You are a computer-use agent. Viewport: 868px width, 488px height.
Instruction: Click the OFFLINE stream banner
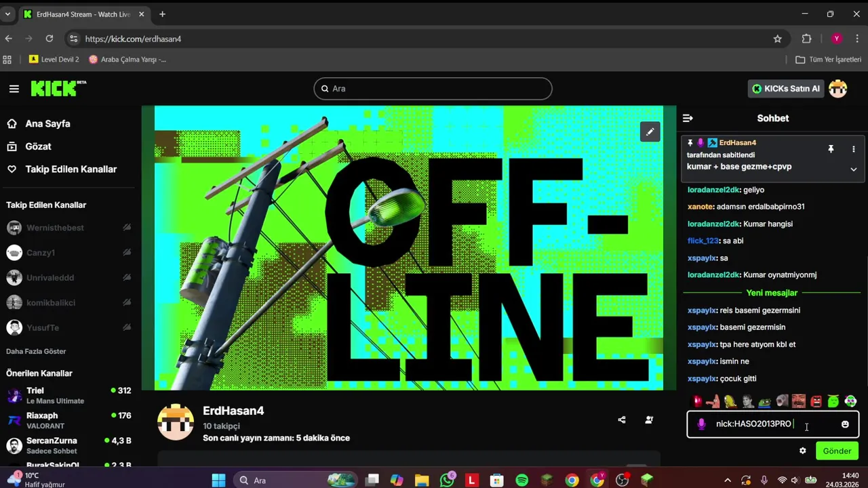click(409, 247)
